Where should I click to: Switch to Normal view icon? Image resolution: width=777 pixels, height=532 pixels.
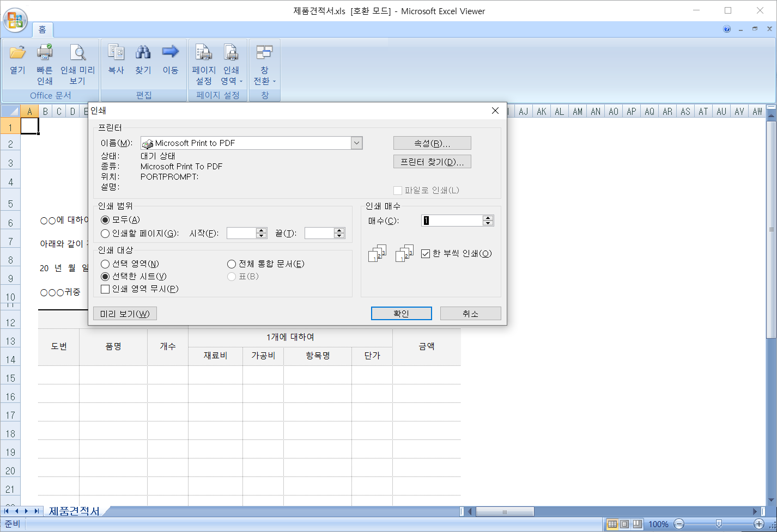pyautogui.click(x=612, y=524)
